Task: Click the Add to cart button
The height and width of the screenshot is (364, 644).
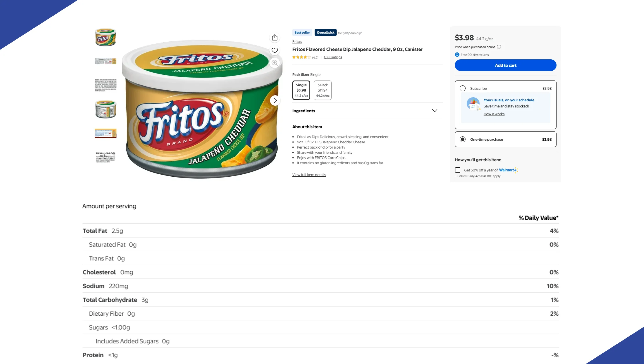Action: 506,65
